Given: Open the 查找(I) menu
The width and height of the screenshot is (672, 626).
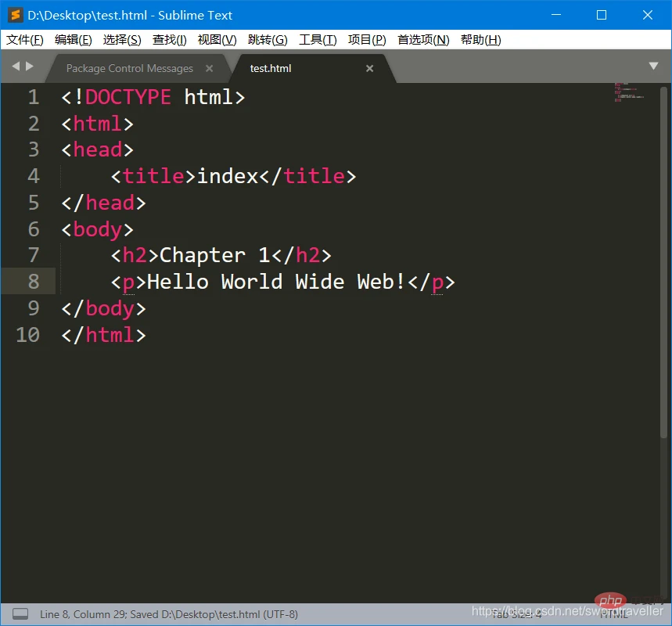Looking at the screenshot, I should click(169, 40).
